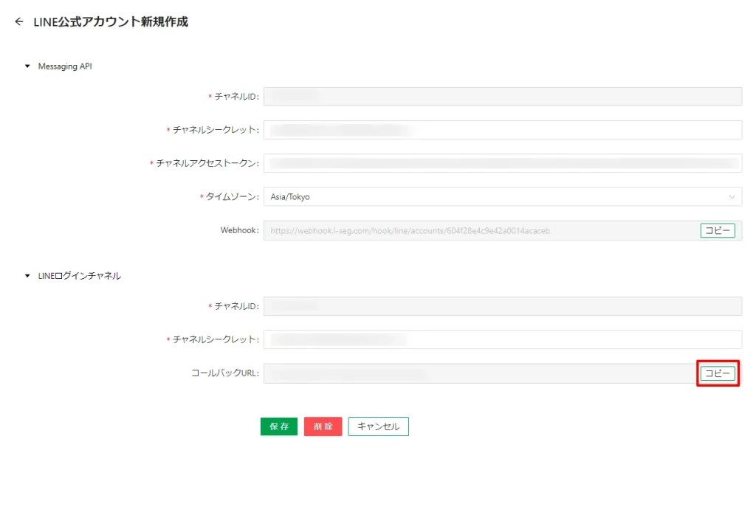Click the Messaging API section label
The width and height of the screenshot is (756, 532).
point(65,66)
